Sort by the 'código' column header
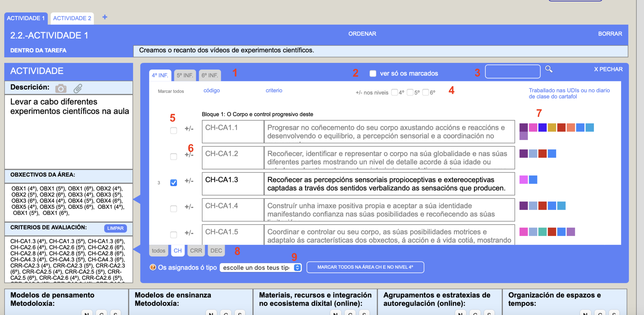644x315 pixels. point(211,90)
